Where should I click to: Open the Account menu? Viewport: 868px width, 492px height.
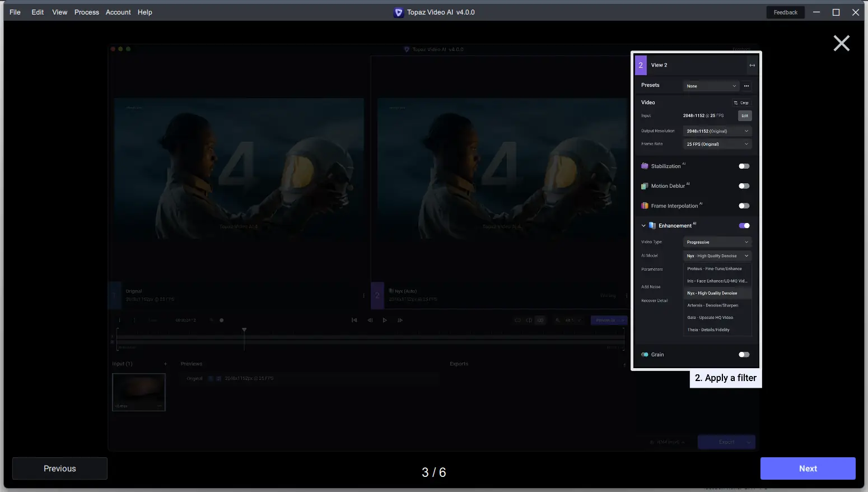tap(118, 12)
